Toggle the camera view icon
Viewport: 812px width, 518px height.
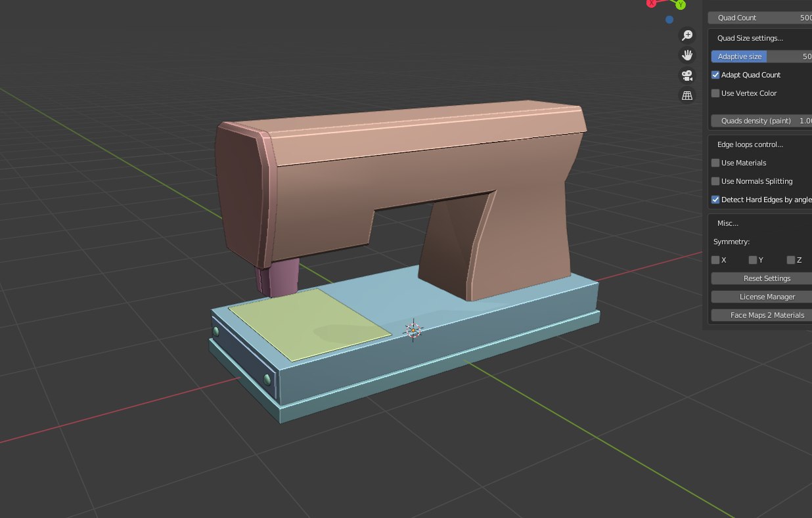click(687, 76)
